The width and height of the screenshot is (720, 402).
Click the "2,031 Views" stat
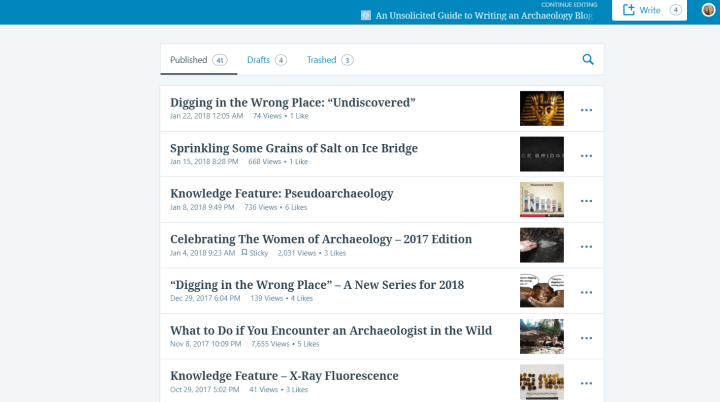pyautogui.click(x=297, y=253)
